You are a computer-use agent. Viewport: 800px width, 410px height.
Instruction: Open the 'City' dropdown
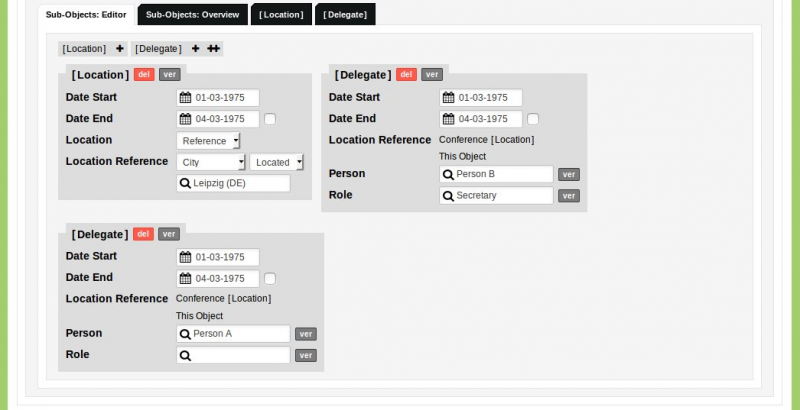pyautogui.click(x=211, y=162)
